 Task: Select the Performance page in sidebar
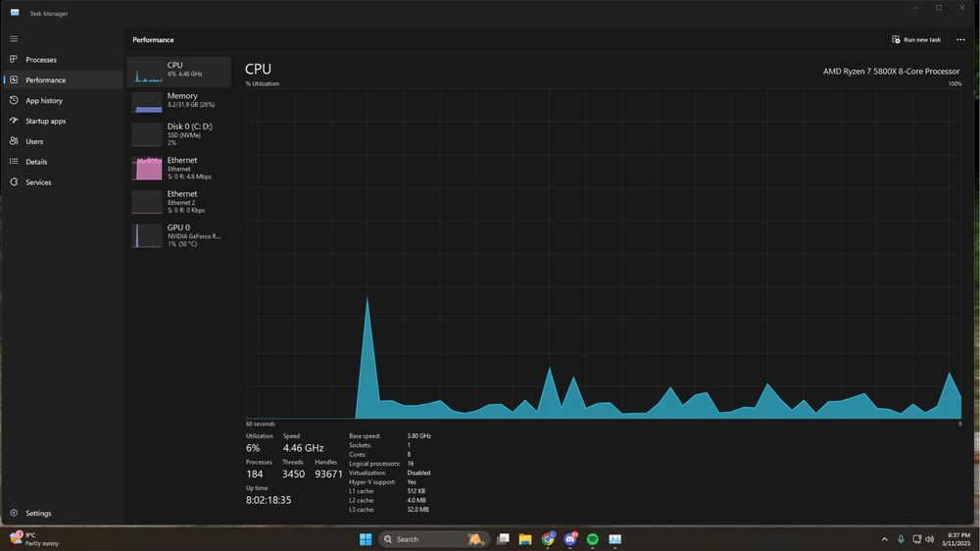[x=61, y=80]
